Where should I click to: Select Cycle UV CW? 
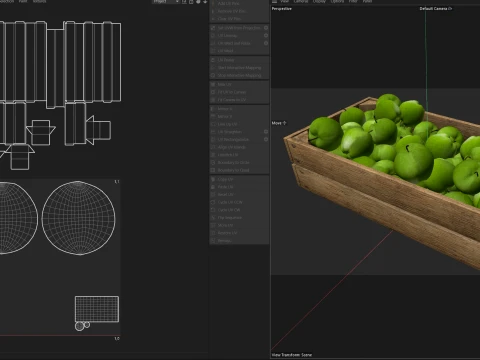[x=239, y=210]
